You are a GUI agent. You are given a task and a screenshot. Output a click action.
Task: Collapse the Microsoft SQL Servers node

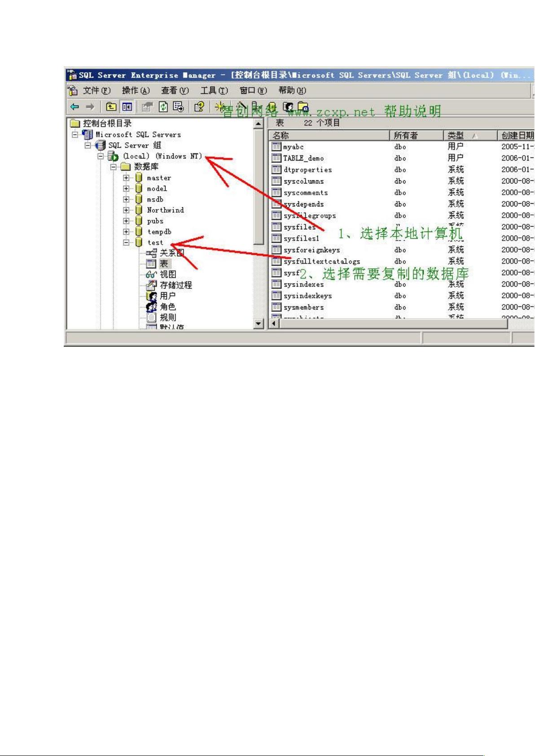point(75,134)
